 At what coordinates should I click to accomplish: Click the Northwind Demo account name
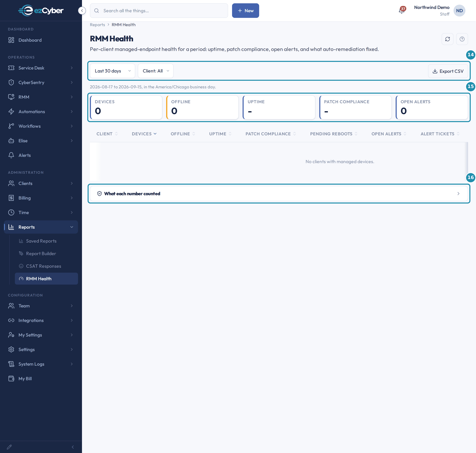click(x=432, y=7)
